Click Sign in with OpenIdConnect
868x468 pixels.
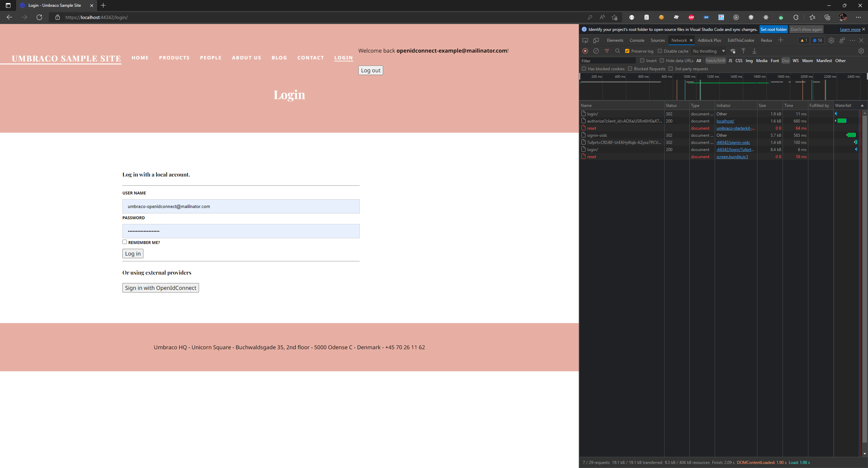tap(160, 287)
